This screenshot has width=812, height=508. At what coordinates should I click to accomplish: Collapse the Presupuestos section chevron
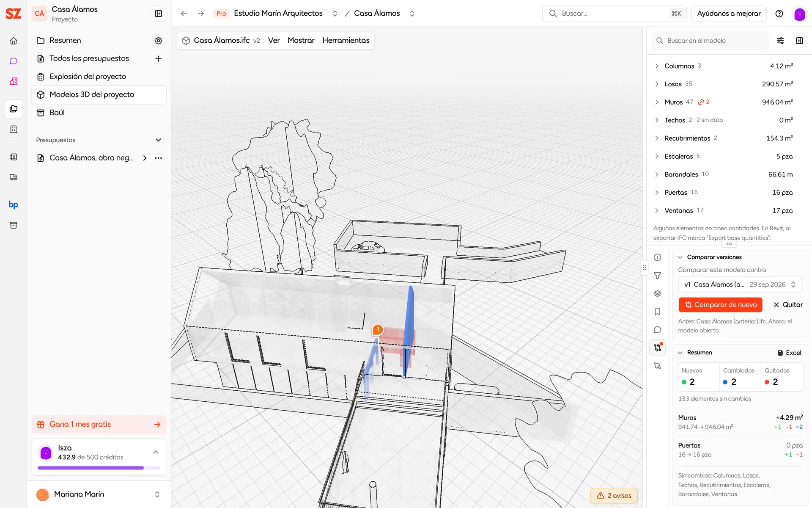[158, 140]
